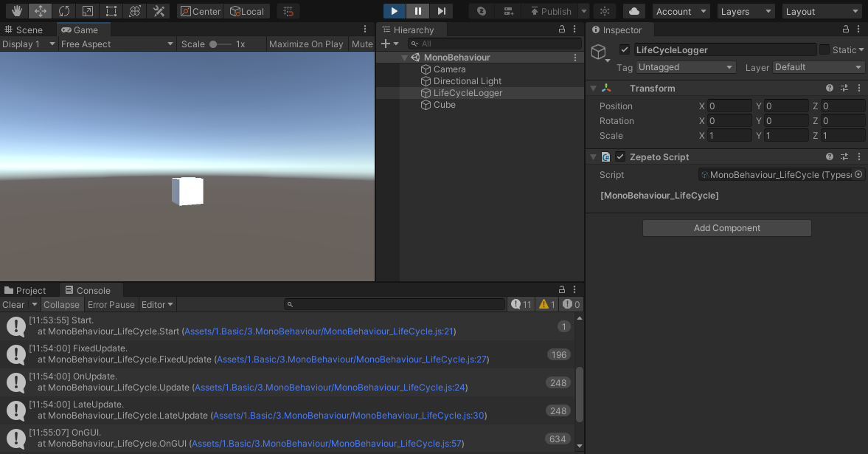The width and height of the screenshot is (868, 454).
Task: Collapse the Transform component section
Action: coord(593,89)
